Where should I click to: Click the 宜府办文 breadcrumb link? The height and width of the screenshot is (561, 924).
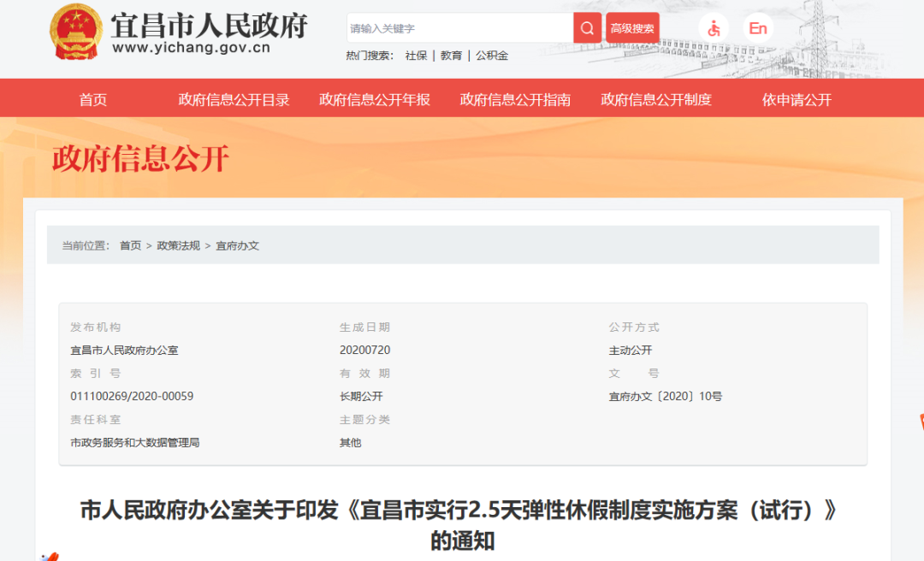click(x=237, y=245)
